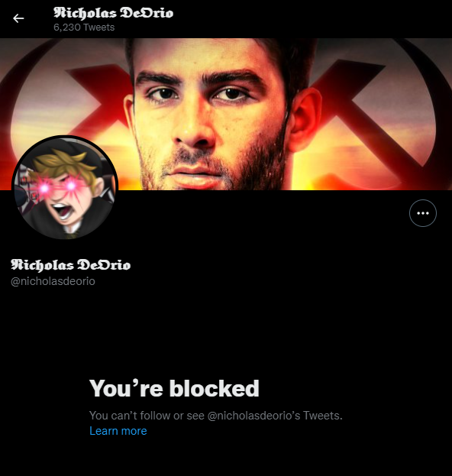Click the 'You can't follow or see' text
This screenshot has width=452, height=476.
click(147, 416)
